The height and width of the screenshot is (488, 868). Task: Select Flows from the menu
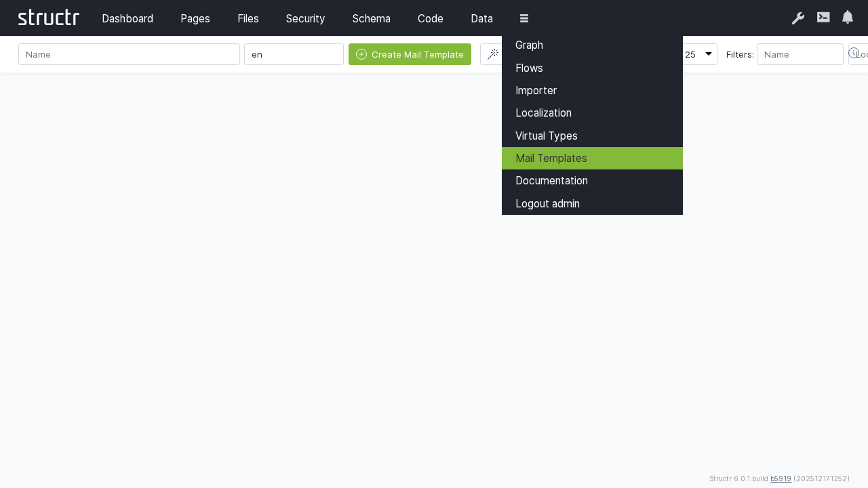coord(529,68)
